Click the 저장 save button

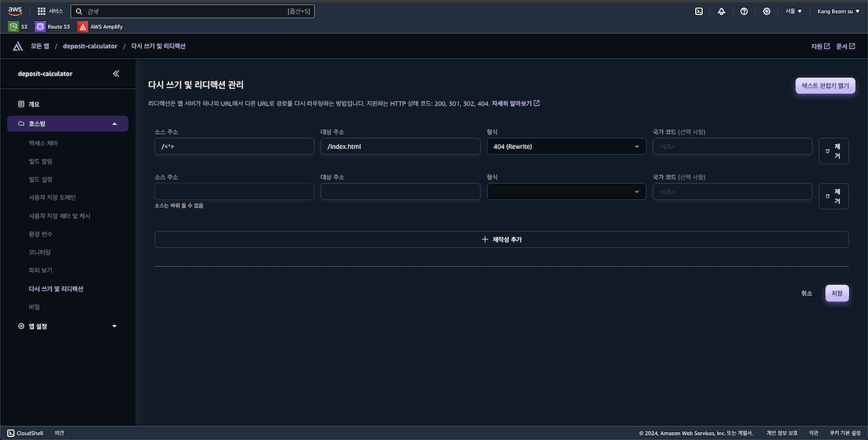(837, 293)
